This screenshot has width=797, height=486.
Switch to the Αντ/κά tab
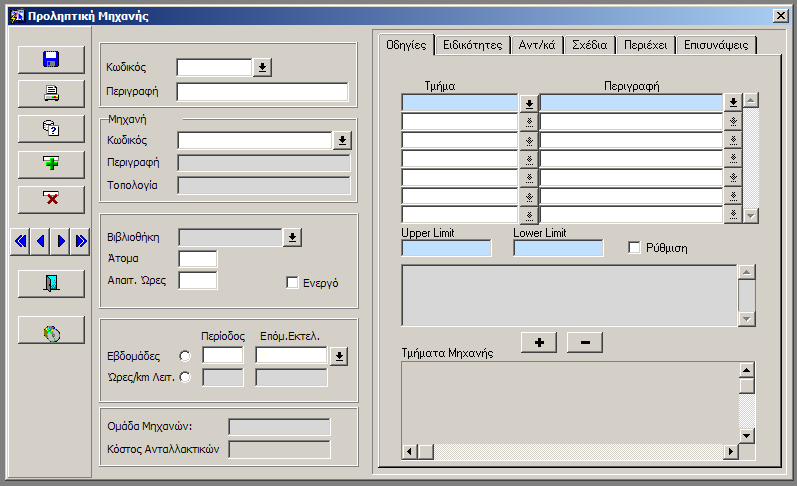(537, 45)
